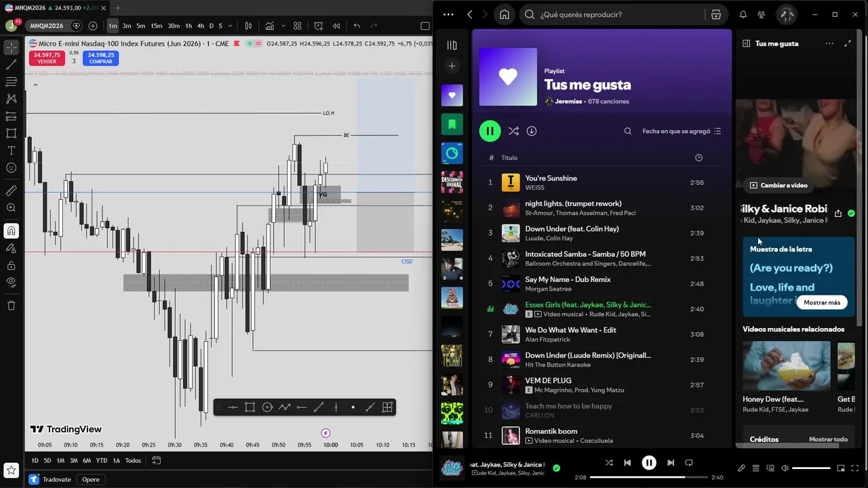Click the alert clock icon
The image size is (868, 488).
319,26
